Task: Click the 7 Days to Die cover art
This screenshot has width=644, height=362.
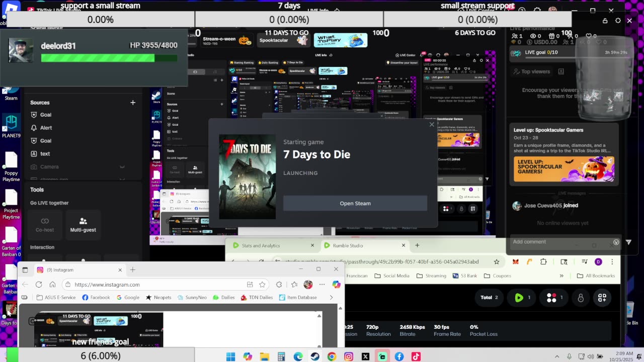Action: click(248, 176)
